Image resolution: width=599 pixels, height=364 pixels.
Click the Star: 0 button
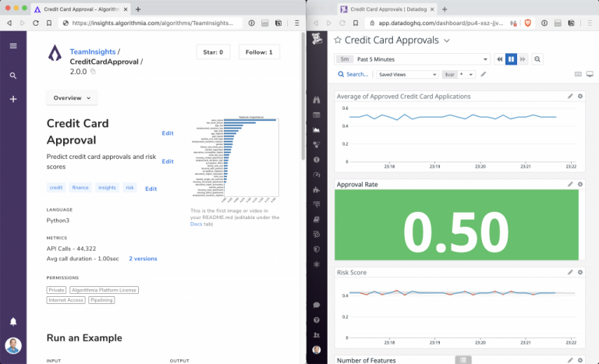pyautogui.click(x=213, y=52)
